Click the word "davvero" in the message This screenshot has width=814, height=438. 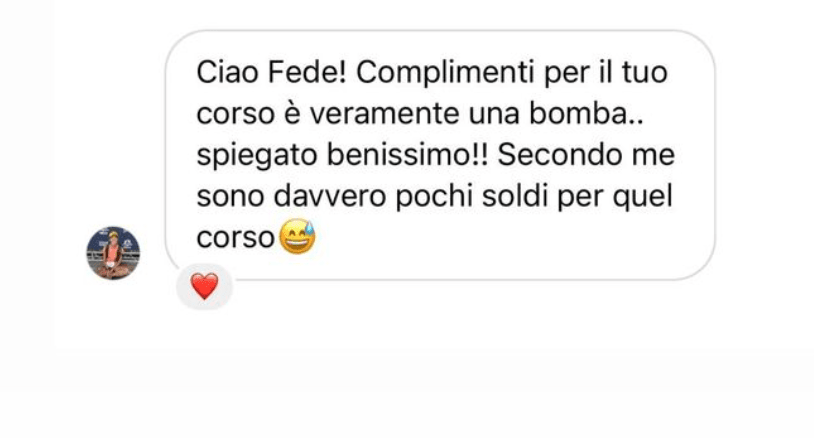tap(330, 197)
